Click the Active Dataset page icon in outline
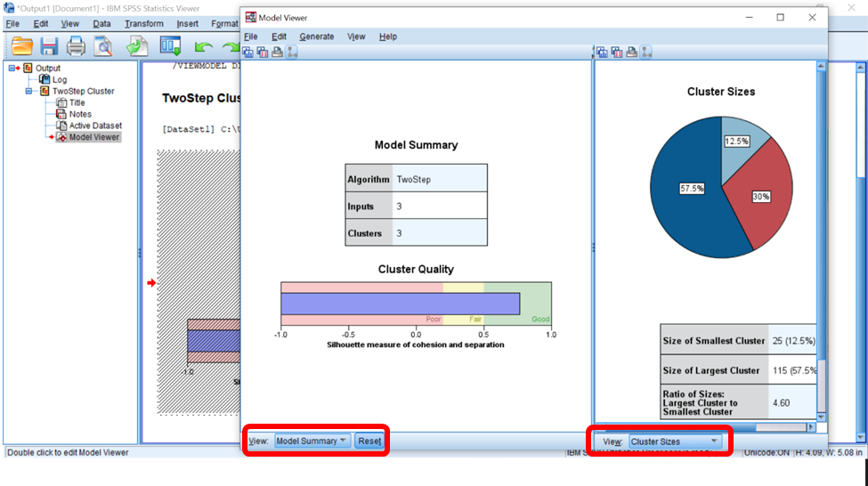 point(61,126)
